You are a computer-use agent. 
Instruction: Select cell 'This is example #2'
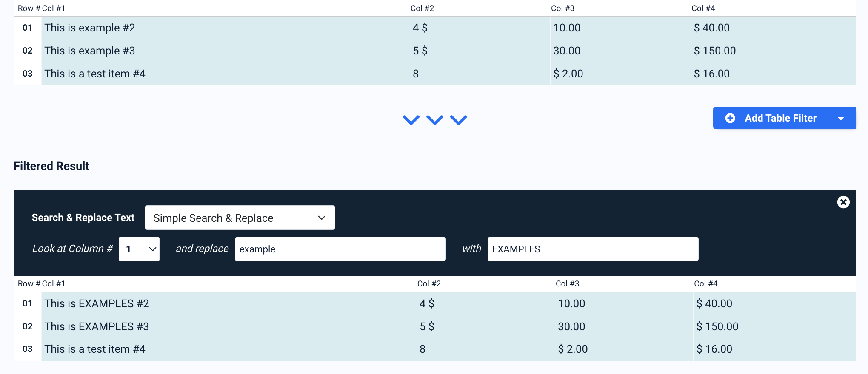click(90, 28)
